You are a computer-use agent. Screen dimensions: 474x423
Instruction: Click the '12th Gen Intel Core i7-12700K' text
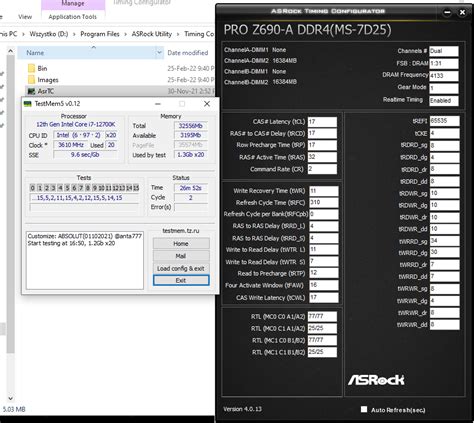click(76, 124)
